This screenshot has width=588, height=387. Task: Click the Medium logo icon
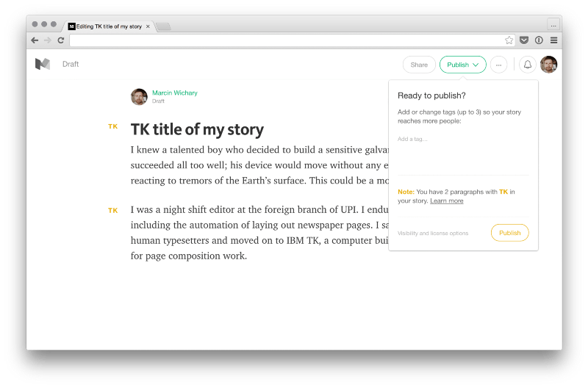click(x=43, y=64)
